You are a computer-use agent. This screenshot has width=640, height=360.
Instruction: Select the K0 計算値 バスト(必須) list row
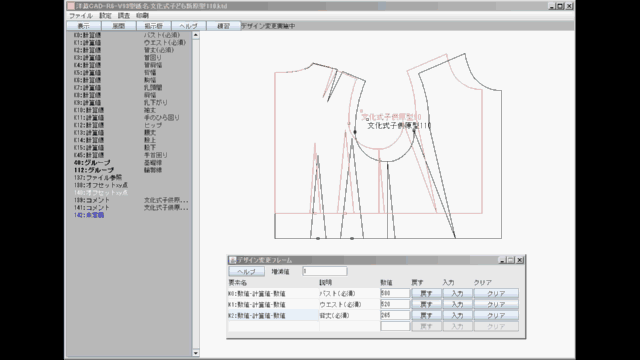click(129, 35)
